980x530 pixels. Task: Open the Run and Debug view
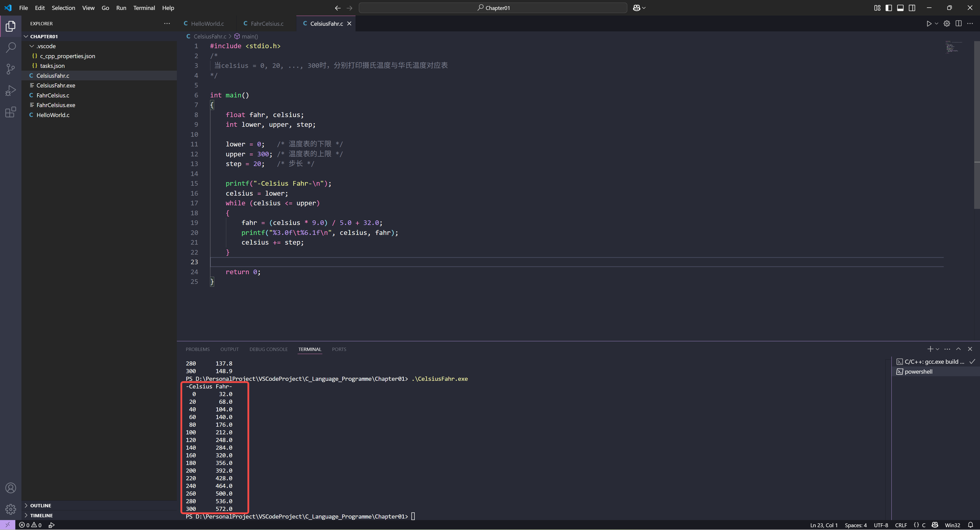11,91
